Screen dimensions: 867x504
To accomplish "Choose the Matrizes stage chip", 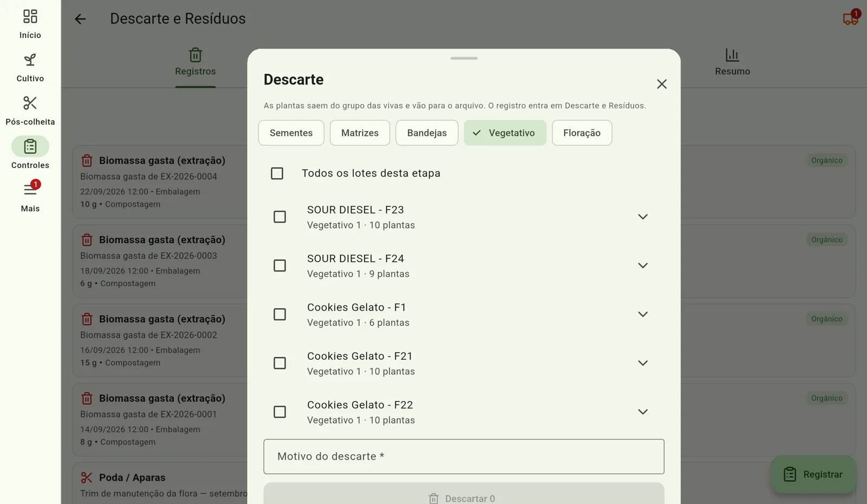I will tap(360, 133).
